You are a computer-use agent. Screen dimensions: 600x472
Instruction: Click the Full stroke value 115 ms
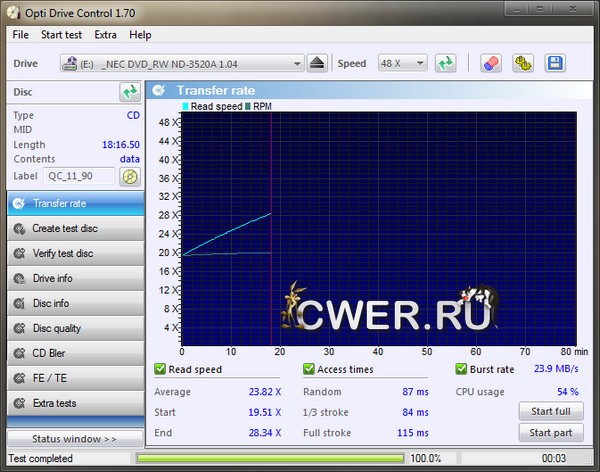point(413,433)
